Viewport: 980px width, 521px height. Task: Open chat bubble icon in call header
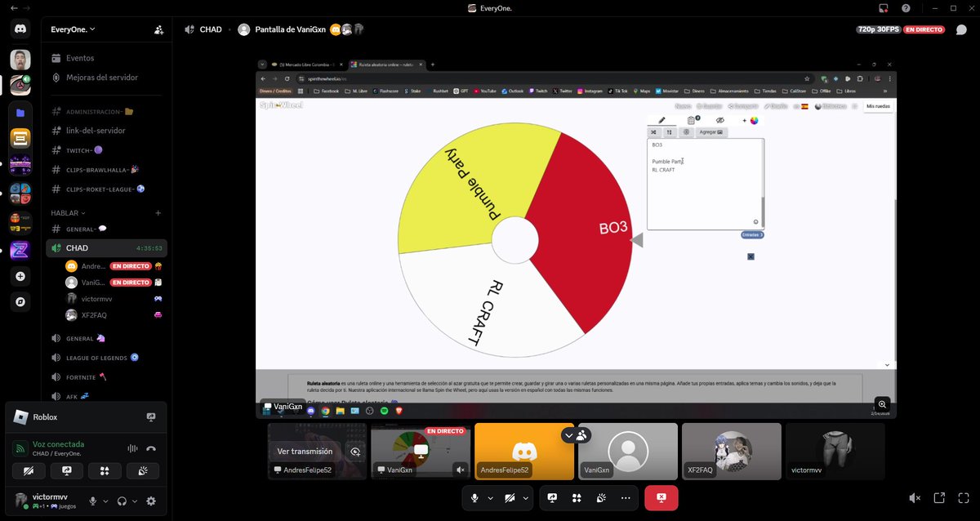tap(961, 29)
